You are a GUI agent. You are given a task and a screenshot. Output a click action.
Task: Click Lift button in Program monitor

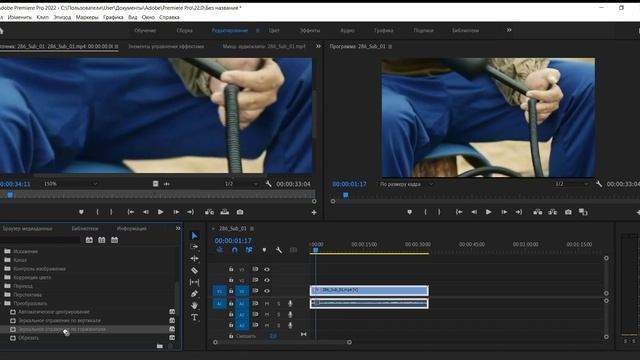coord(538,212)
